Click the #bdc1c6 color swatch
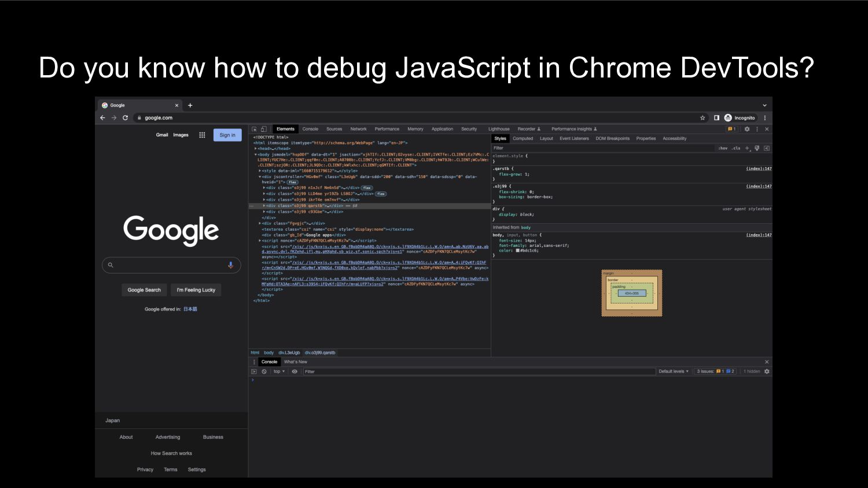 point(518,250)
